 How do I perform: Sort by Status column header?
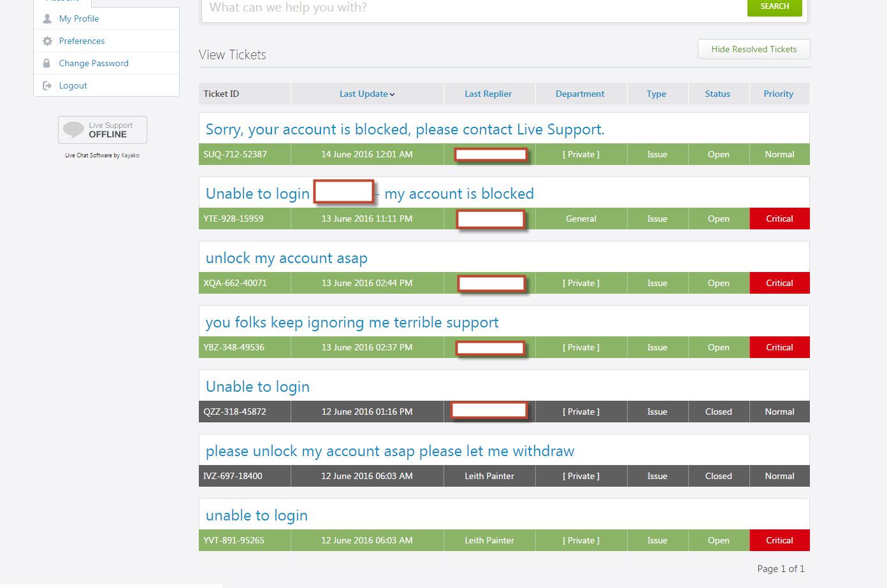[718, 94]
